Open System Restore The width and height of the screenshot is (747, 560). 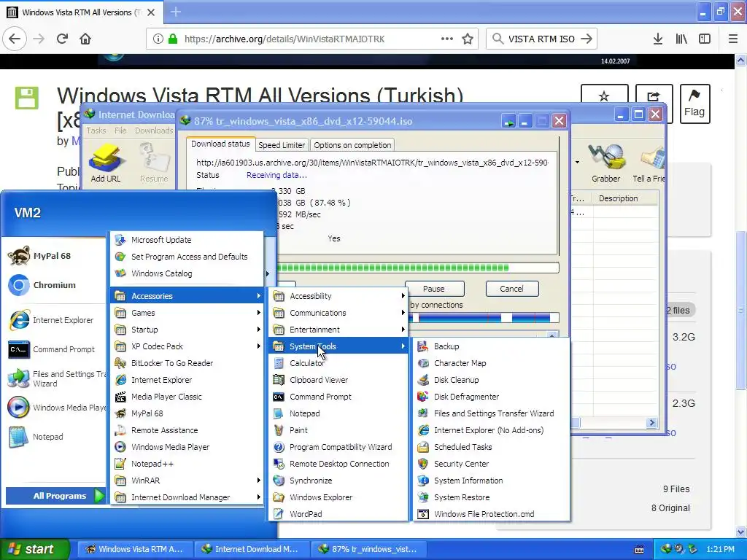(491, 497)
